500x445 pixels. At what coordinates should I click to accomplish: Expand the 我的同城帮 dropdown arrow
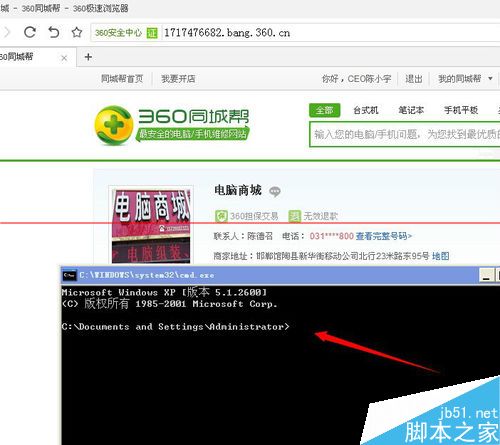click(490, 79)
